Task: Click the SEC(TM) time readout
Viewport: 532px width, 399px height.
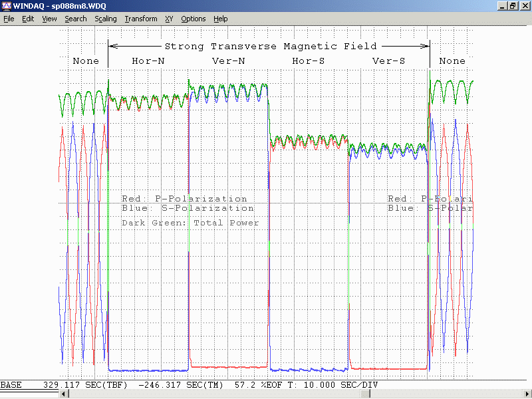Action: click(182, 385)
